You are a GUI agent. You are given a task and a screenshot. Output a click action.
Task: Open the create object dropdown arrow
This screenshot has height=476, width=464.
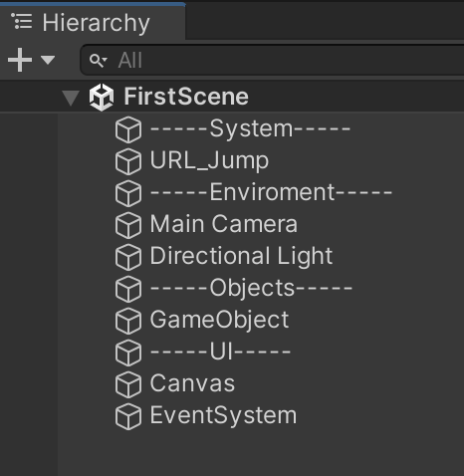tap(48, 60)
